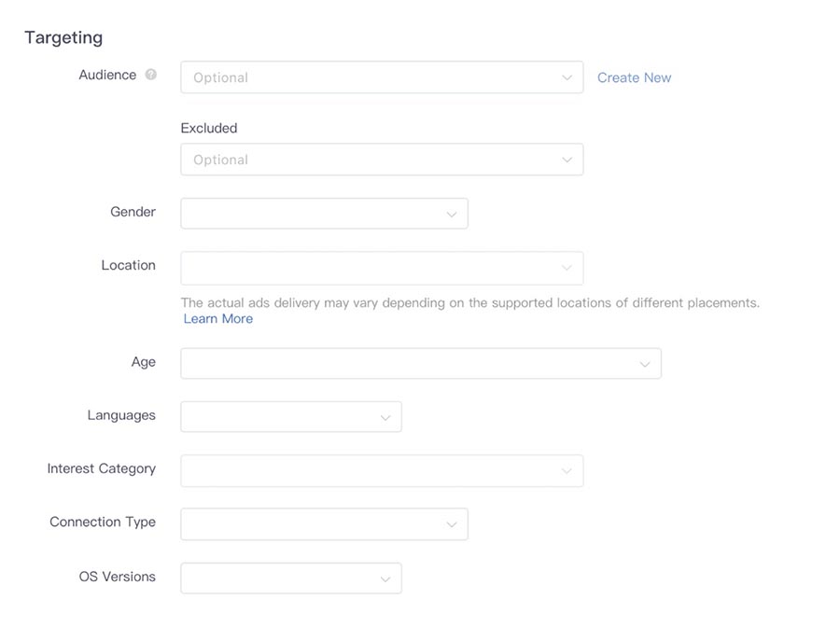The image size is (840, 641).
Task: Click the Excluded audience chevron arrow
Action: [x=567, y=160]
